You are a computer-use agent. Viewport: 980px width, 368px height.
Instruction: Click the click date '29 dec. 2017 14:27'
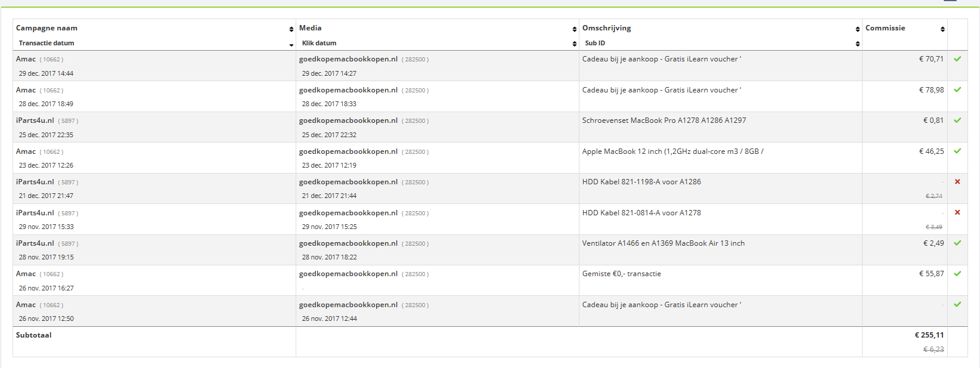coord(329,73)
